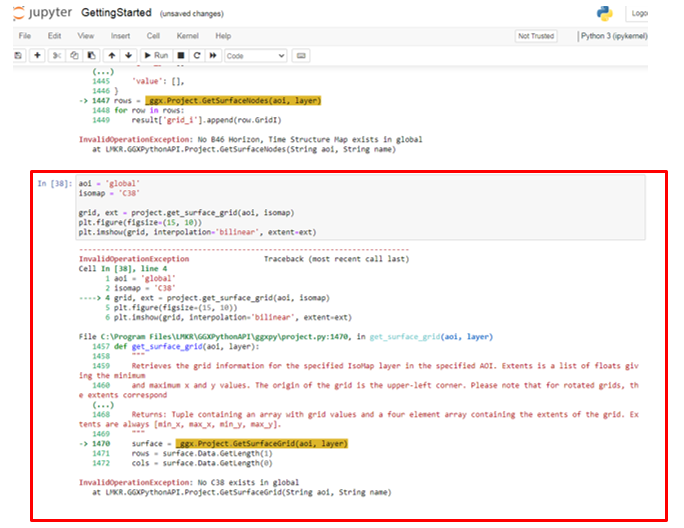684x528 pixels.
Task: Open the Insert menu
Action: click(x=120, y=36)
